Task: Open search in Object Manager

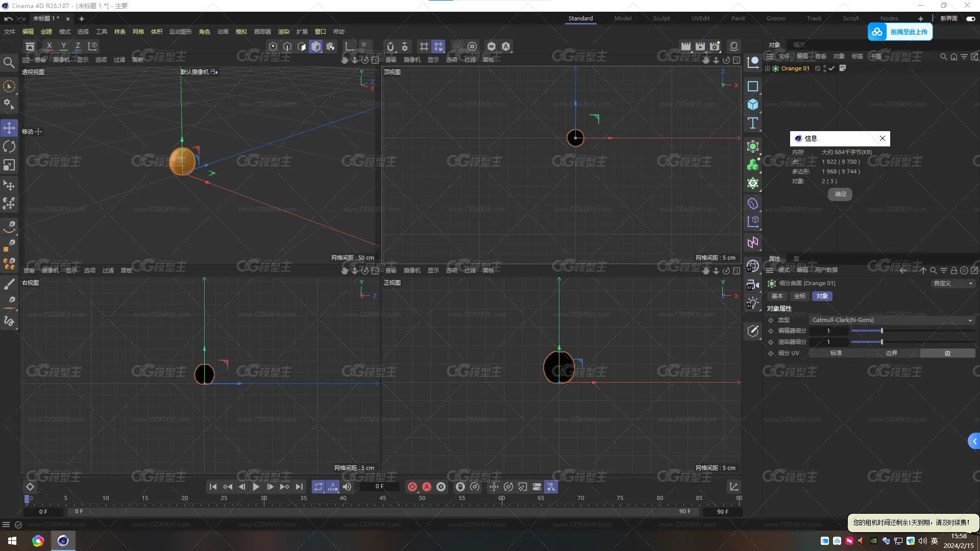Action: (x=944, y=57)
